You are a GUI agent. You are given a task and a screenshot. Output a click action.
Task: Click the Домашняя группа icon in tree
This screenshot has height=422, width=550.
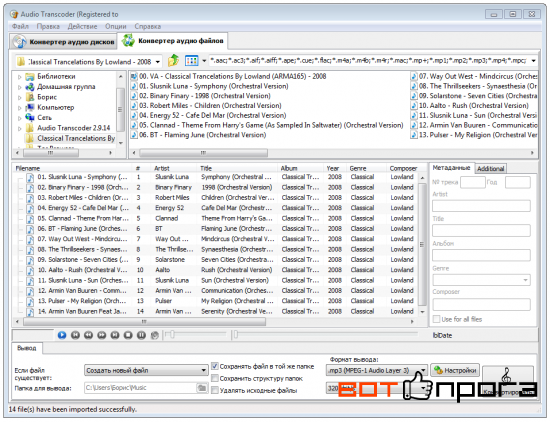tap(30, 87)
